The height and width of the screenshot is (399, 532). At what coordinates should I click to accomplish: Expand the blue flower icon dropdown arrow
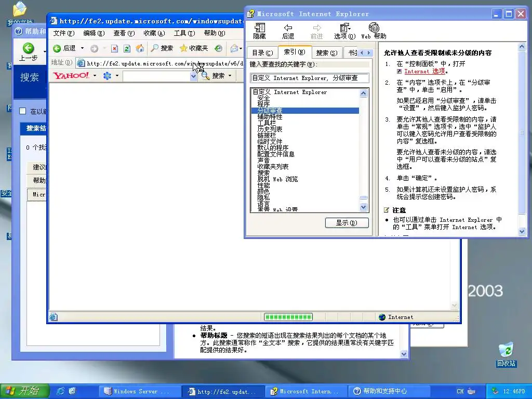(117, 76)
